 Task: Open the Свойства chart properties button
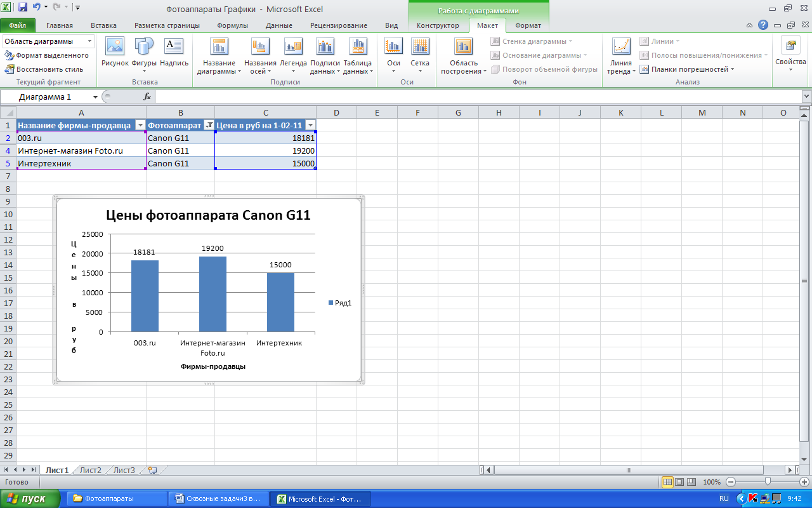click(790, 56)
